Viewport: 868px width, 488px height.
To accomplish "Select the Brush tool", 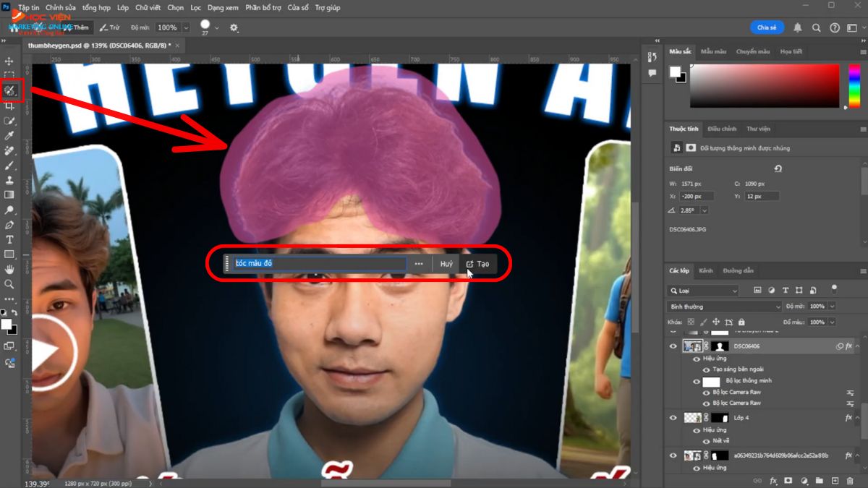I will 9,165.
